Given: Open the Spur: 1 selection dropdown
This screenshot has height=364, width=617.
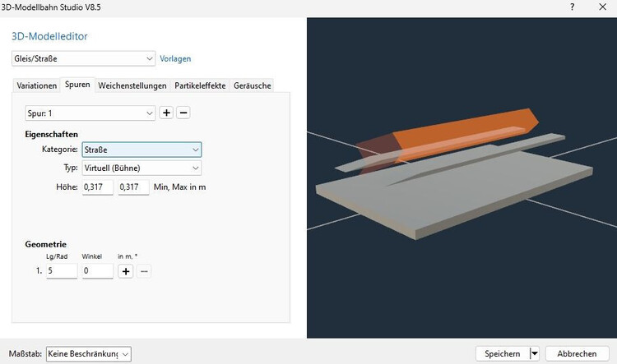Looking at the screenshot, I should click(149, 113).
